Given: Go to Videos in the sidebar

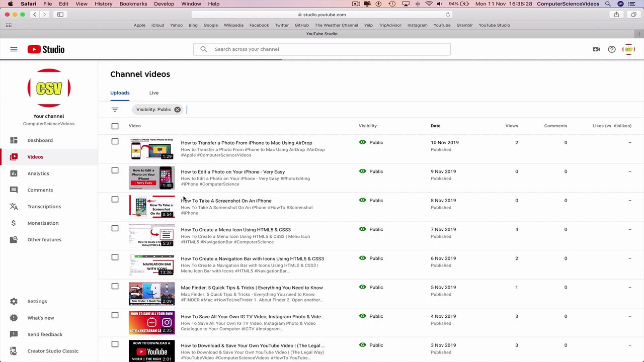Looking at the screenshot, I should click(49, 157).
